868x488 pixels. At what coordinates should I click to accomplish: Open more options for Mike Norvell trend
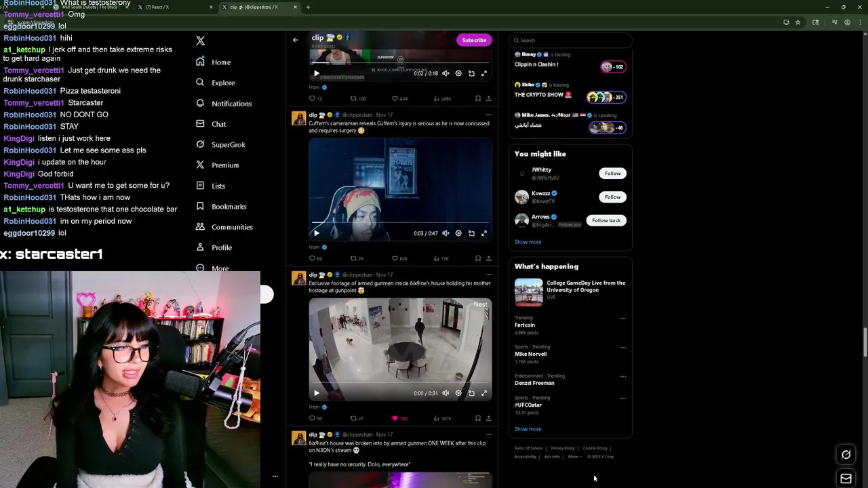pyautogui.click(x=623, y=348)
